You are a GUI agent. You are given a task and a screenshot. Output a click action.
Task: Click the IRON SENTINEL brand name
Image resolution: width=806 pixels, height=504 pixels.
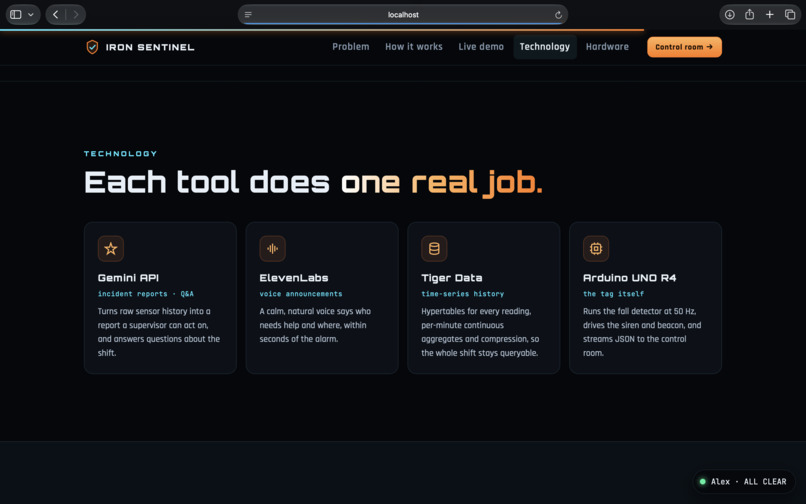click(x=150, y=47)
